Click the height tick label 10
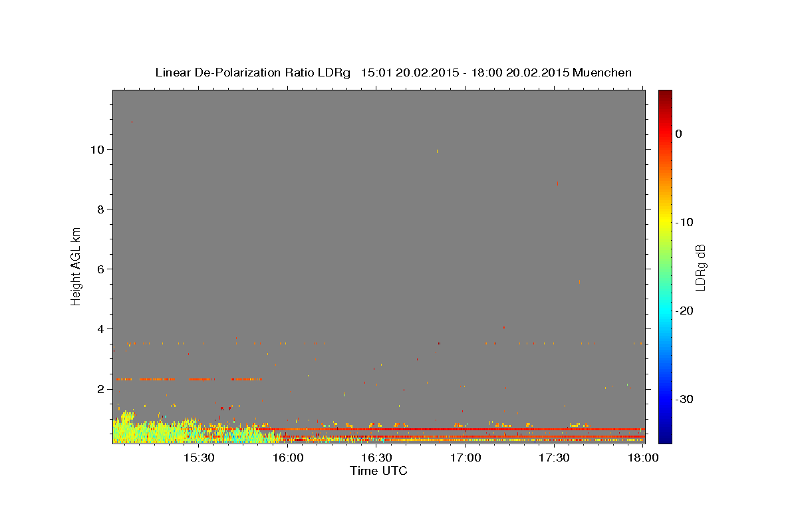The height and width of the screenshot is (532, 798). tap(99, 150)
